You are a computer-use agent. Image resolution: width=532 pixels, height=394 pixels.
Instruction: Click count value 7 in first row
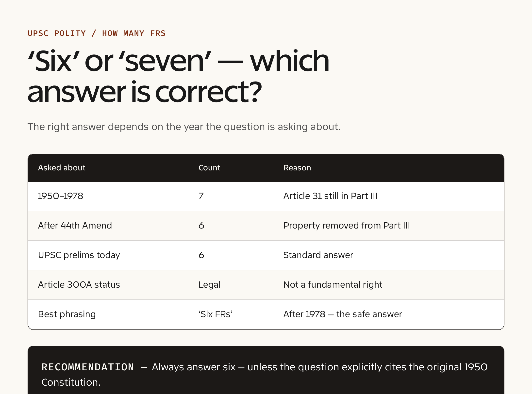[x=201, y=196]
